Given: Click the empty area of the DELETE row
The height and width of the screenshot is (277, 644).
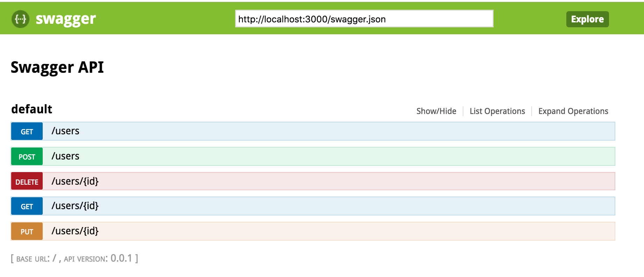Looking at the screenshot, I should click(350, 181).
